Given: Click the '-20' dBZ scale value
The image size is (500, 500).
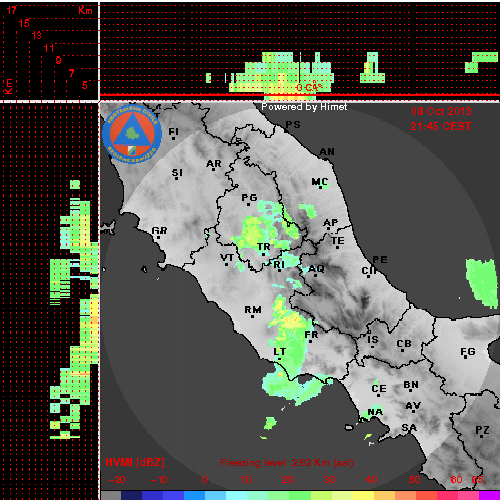Looking at the screenshot, I should 117,480.
